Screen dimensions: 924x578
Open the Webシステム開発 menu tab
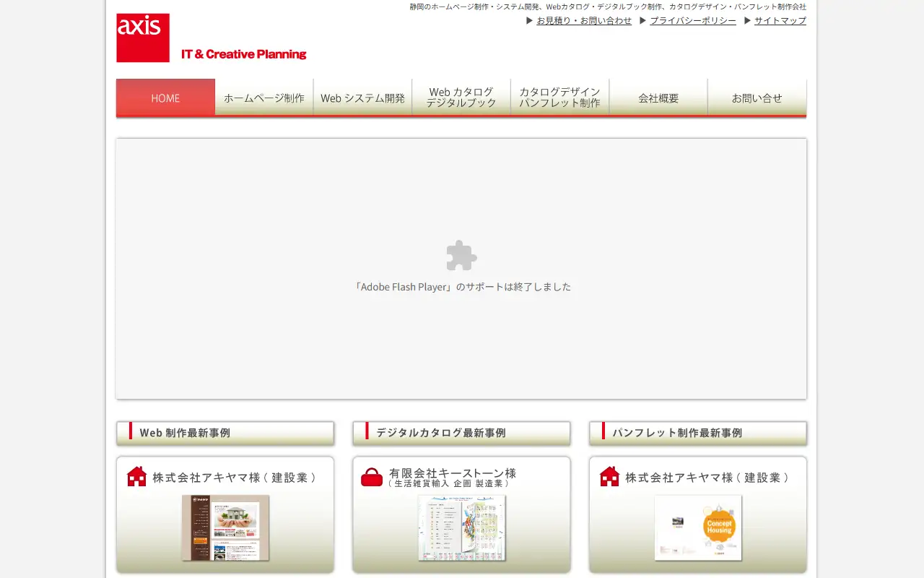[362, 98]
